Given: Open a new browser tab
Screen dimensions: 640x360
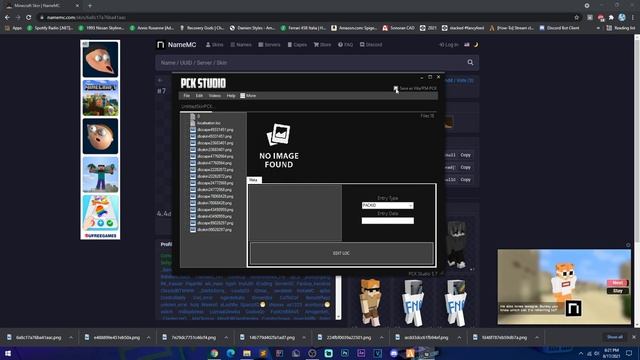Looking at the screenshot, I should point(90,6).
